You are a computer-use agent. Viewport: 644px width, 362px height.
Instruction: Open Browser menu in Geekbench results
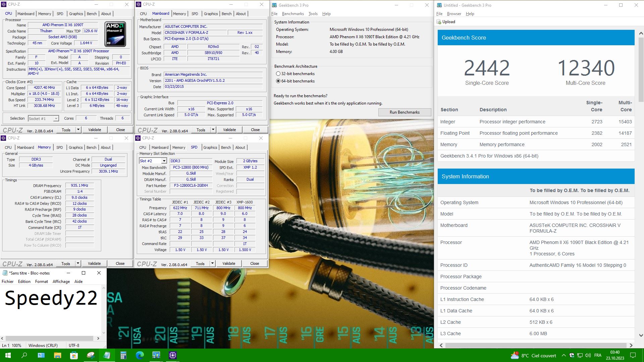[454, 14]
